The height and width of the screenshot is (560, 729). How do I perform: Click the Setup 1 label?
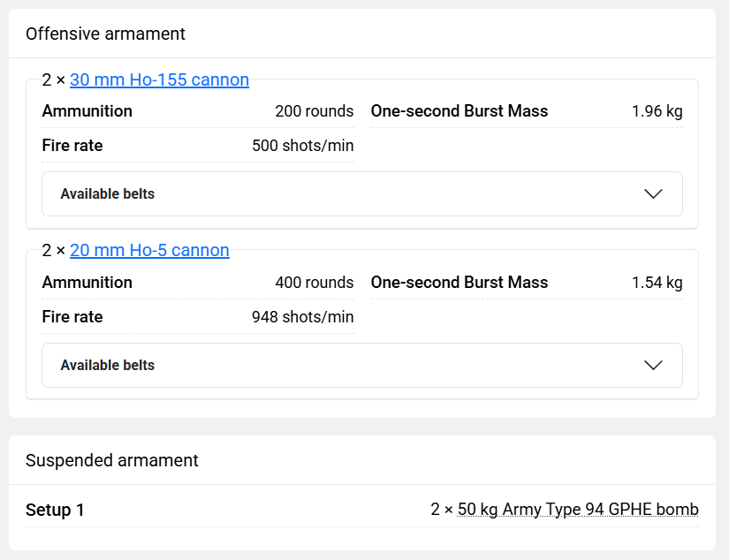pyautogui.click(x=55, y=510)
